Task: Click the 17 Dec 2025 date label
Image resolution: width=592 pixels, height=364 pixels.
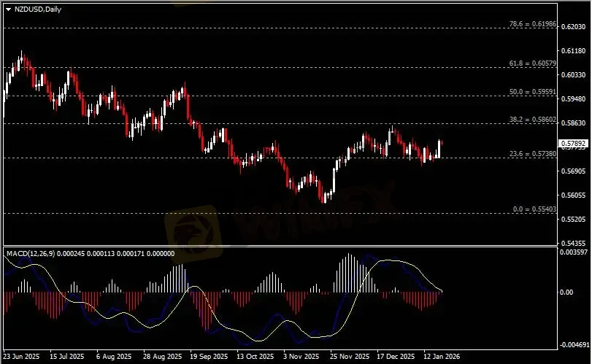Action: (x=396, y=357)
